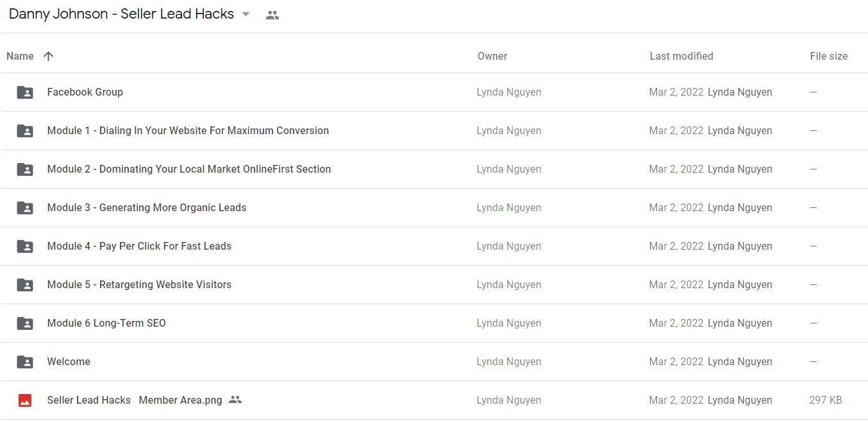The image size is (868, 421).
Task: Click modifier Lynda Nguyen in Module 2 row
Action: click(740, 169)
